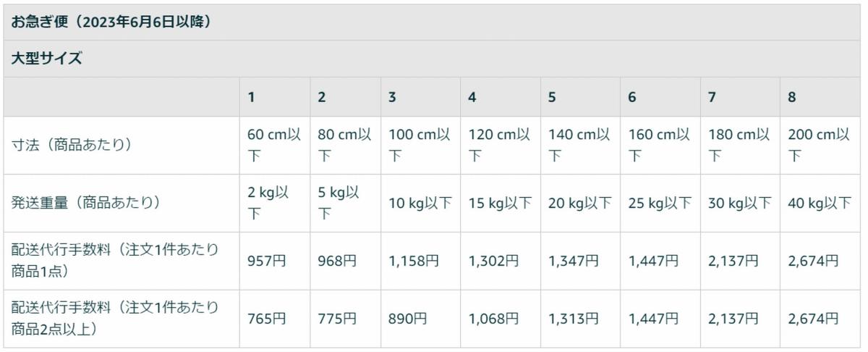Click the お急ぎ便（2023年6月6日以降） heading
The height and width of the screenshot is (352, 868).
point(111,22)
